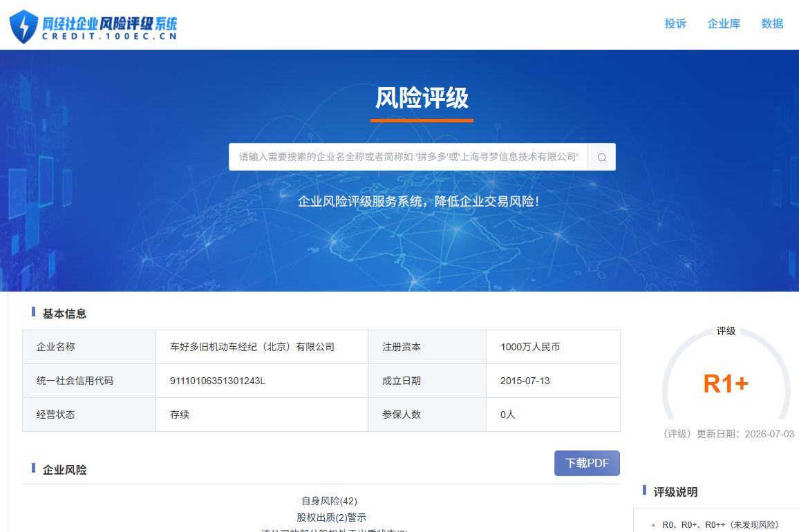Click the 成立日期 label cell
The image size is (799, 532).
click(x=427, y=381)
